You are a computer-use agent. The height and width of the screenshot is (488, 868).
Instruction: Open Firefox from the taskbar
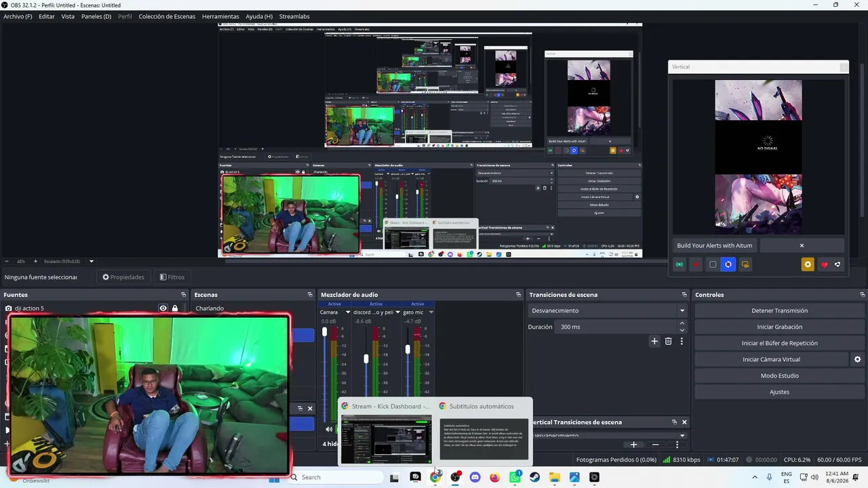pos(494,477)
